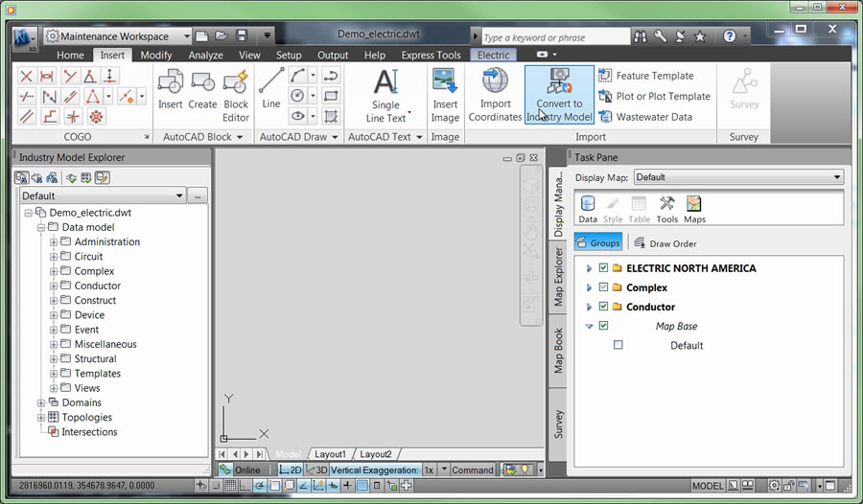Click the Feature Template button
The height and width of the screenshot is (504, 863).
(x=646, y=76)
